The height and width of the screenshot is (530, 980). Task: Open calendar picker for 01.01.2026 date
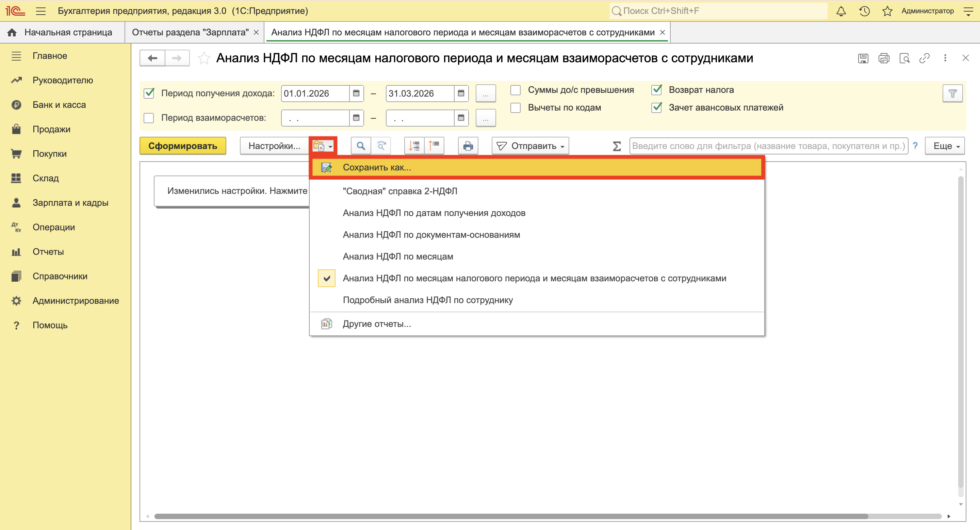click(x=356, y=94)
